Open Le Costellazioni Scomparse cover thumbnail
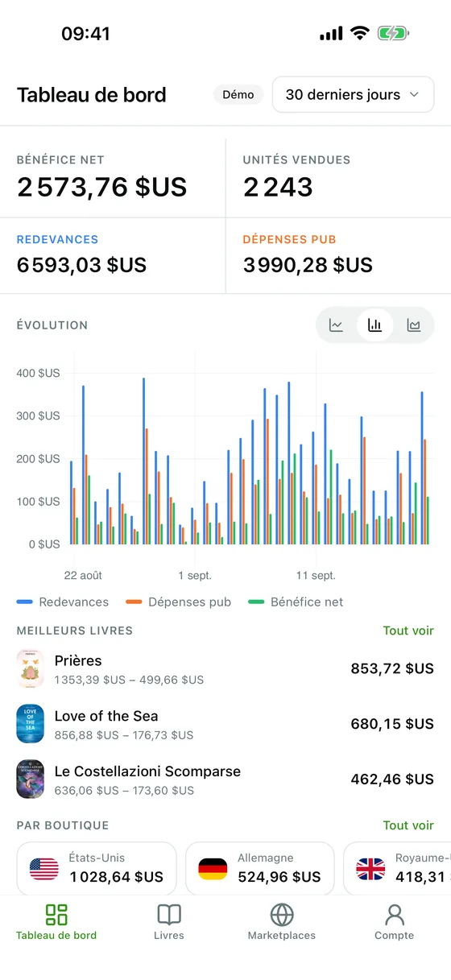451x980 pixels. point(31,779)
